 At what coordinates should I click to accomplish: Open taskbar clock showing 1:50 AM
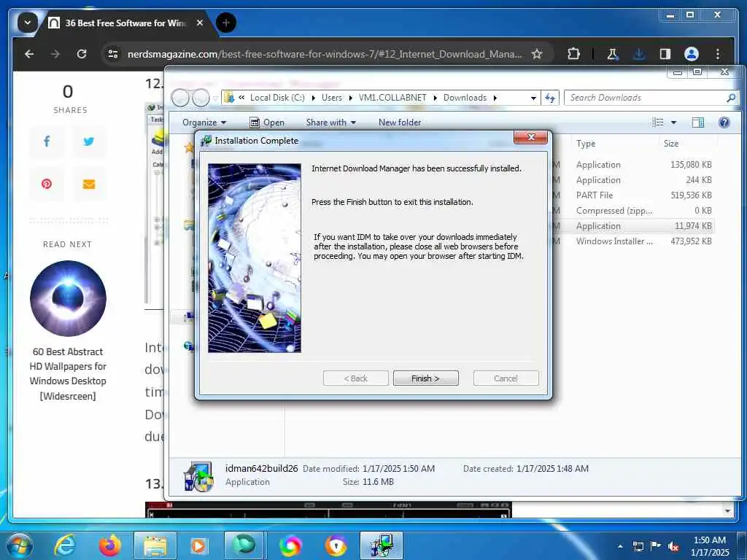click(x=710, y=546)
